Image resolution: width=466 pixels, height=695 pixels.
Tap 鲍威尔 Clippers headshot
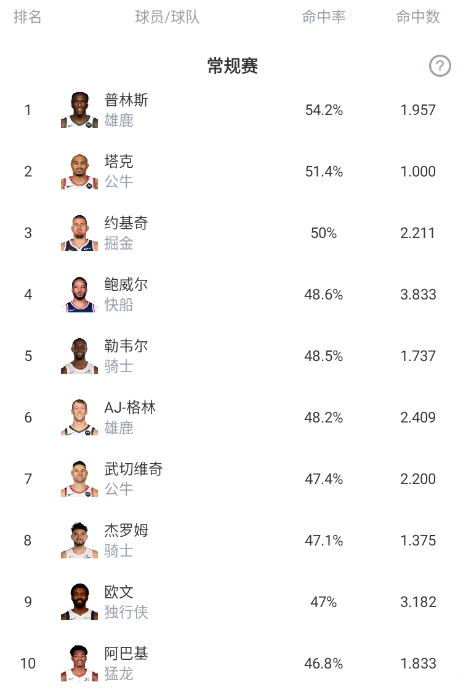click(79, 295)
